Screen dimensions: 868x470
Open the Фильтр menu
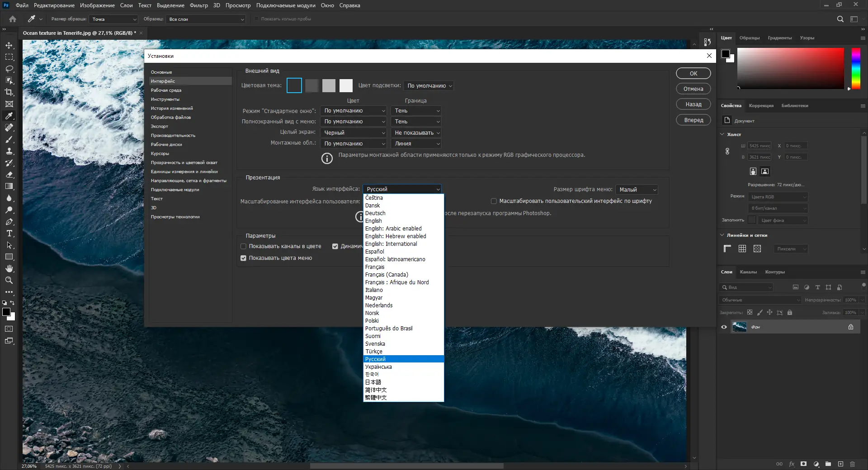198,5
